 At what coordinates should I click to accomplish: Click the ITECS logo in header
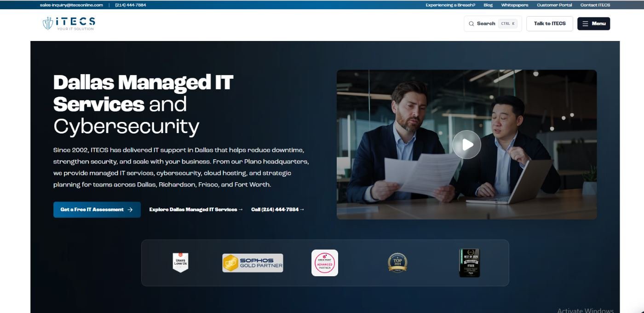(x=69, y=23)
